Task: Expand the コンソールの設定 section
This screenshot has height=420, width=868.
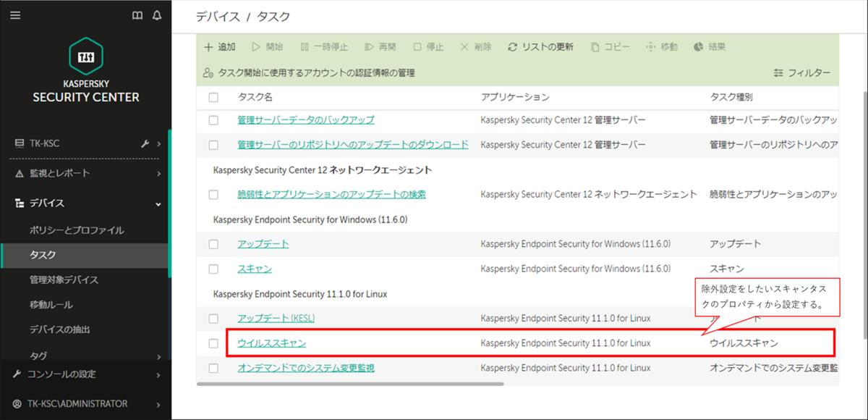Action: tap(158, 374)
